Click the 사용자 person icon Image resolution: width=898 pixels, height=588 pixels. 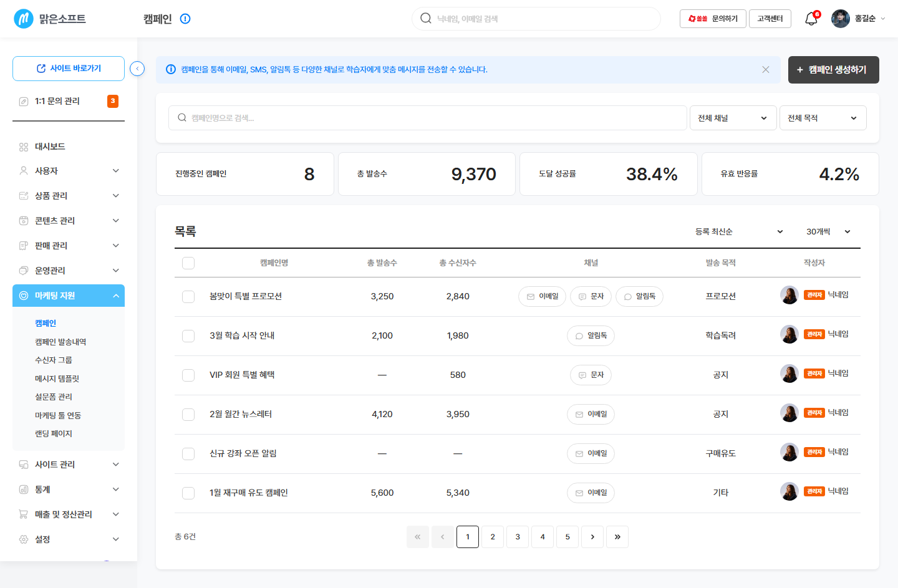(24, 171)
